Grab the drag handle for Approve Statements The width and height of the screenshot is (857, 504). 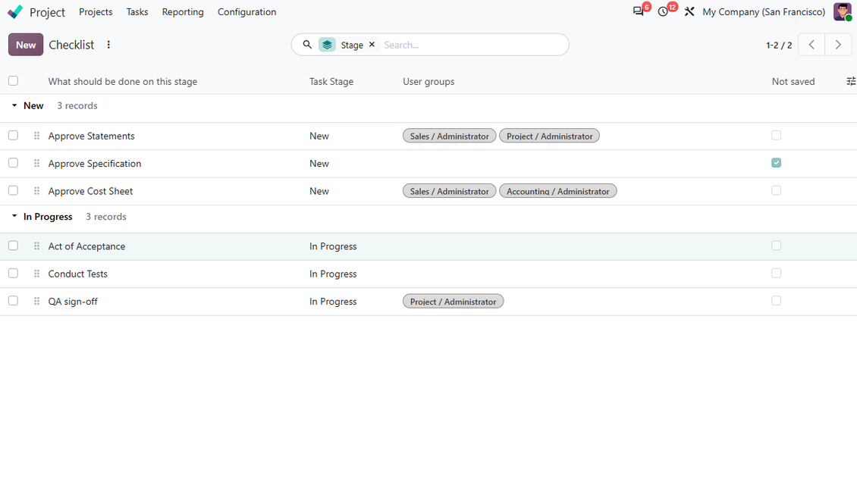click(36, 136)
